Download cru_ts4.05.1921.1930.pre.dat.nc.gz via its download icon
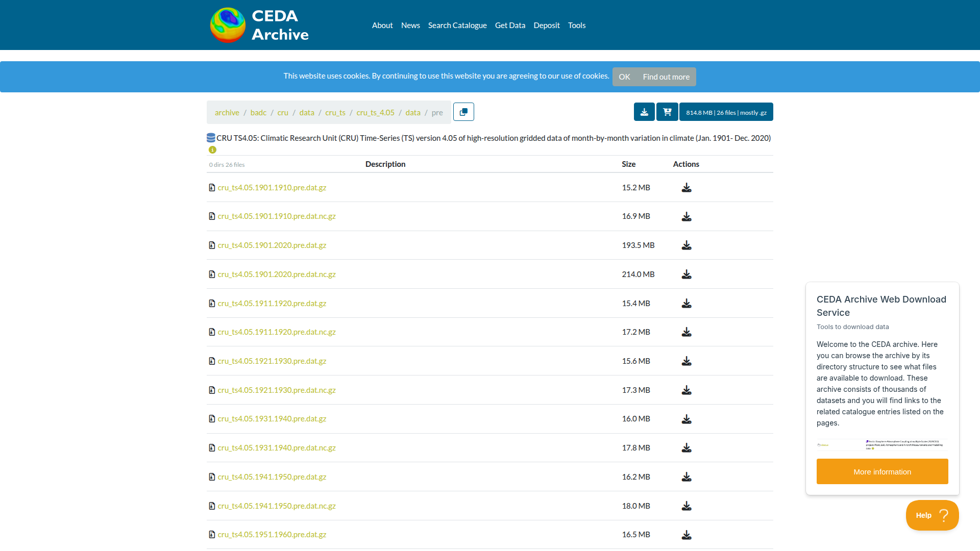The width and height of the screenshot is (980, 551). pyautogui.click(x=687, y=390)
